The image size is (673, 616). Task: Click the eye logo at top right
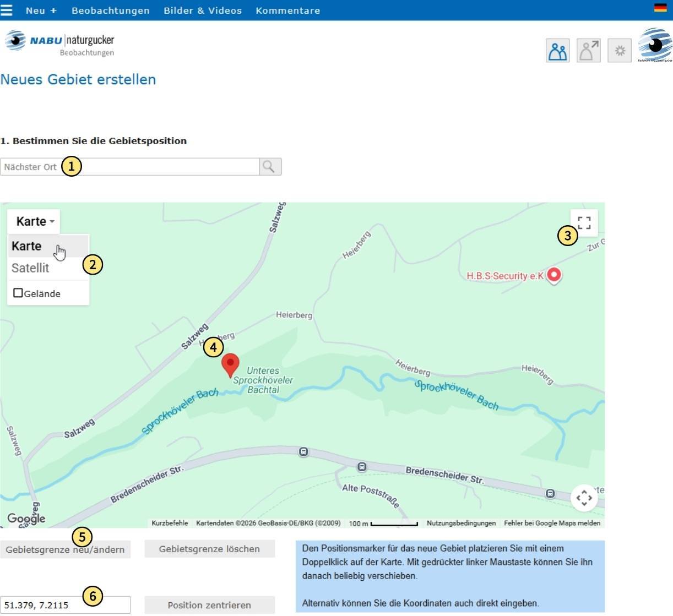(x=655, y=45)
